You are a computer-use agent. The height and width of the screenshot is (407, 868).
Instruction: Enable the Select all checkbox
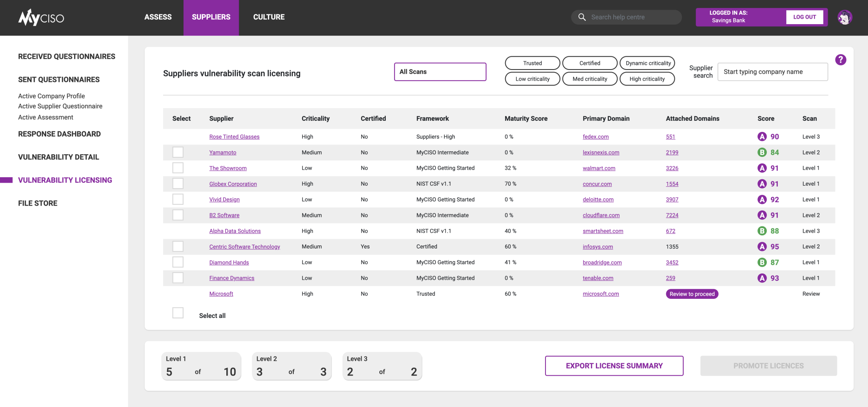click(178, 313)
